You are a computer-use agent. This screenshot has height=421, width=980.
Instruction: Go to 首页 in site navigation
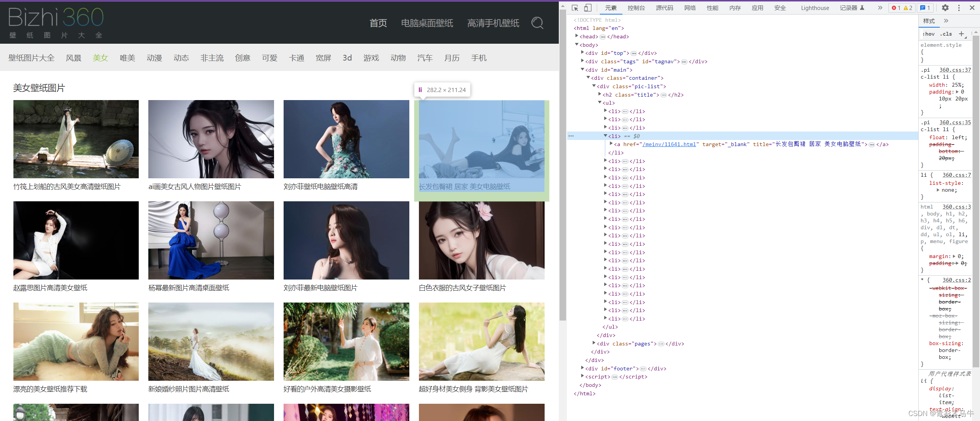point(378,23)
